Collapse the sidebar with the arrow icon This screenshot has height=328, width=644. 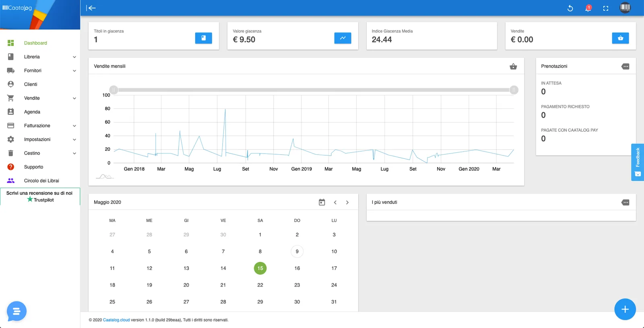tap(91, 8)
